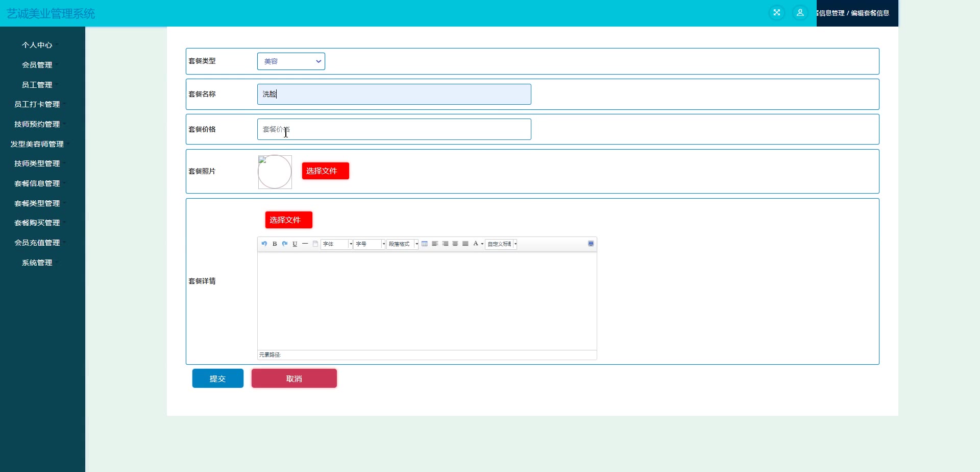This screenshot has height=472, width=980.
Task: Open font color dropdown arrow
Action: tap(482, 244)
